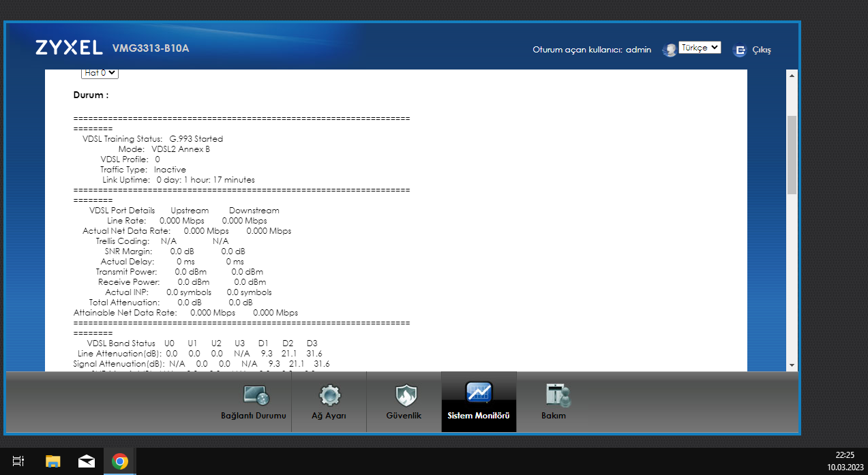Click 'Receive Power:' label
Image resolution: width=868 pixels, height=475 pixels.
point(129,282)
